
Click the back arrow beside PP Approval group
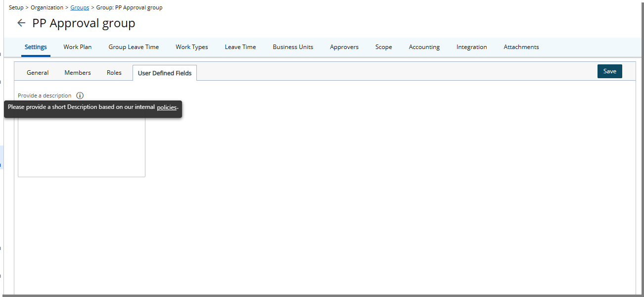coord(21,23)
